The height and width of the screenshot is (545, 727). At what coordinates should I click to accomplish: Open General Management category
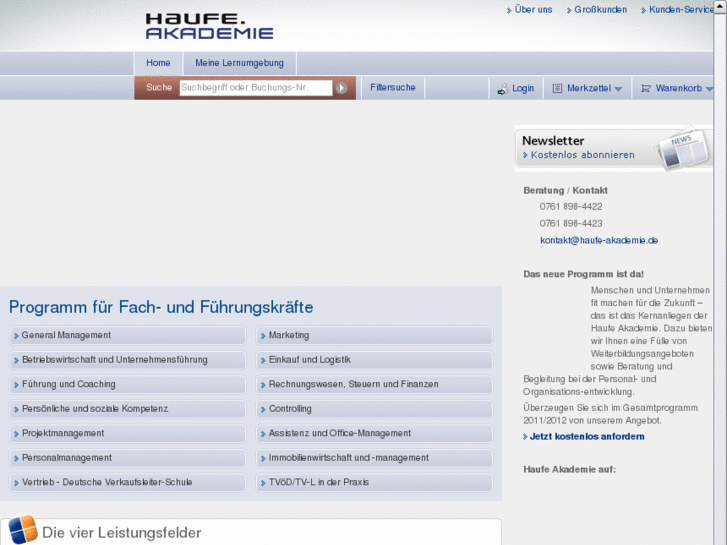point(127,335)
